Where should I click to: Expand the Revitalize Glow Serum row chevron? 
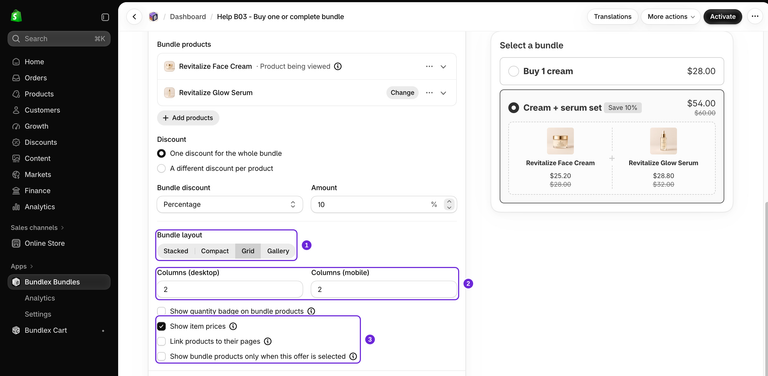click(x=443, y=93)
